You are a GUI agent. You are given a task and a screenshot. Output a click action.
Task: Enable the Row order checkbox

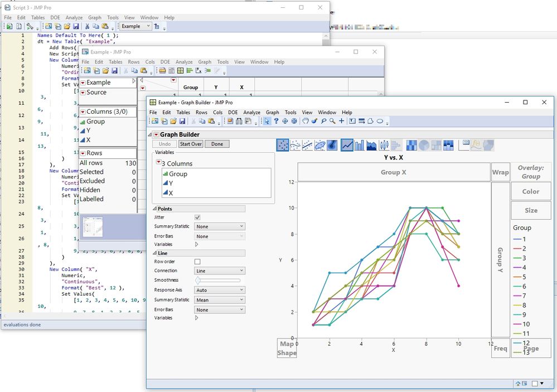(x=197, y=262)
